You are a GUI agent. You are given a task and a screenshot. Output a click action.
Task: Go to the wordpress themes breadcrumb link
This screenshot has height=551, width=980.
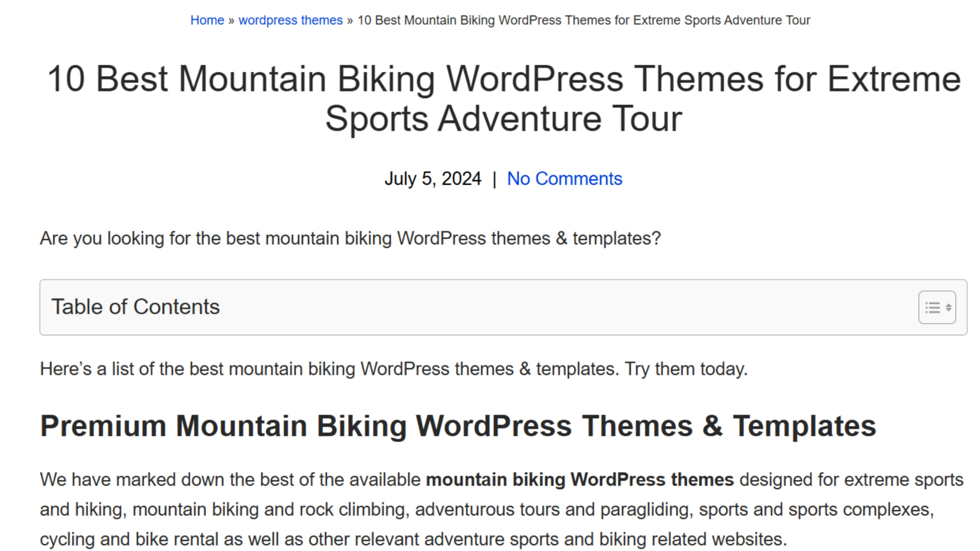tap(291, 20)
